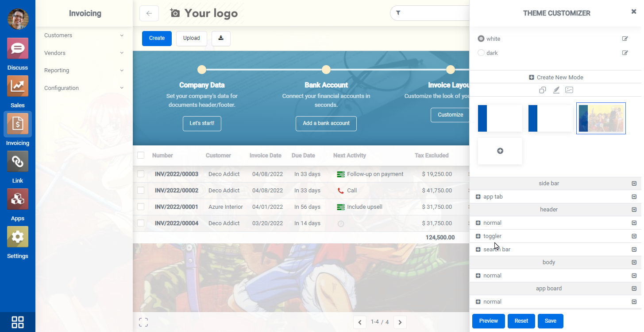644x332 pixels.
Task: Select the anime background theme thumbnail
Action: point(601,118)
